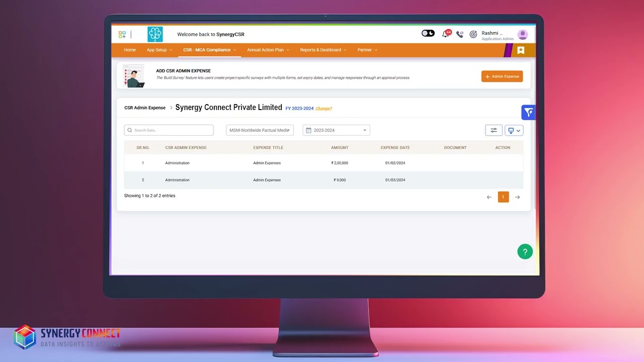Click the SynergyCSR tree logo
Viewport: 644px width, 362px height.
pos(155,34)
